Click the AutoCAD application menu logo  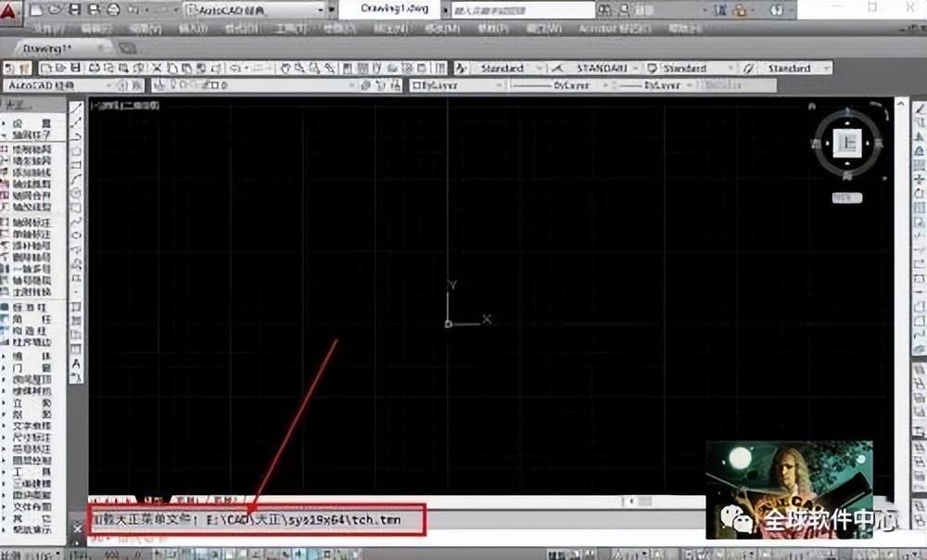[x=10, y=9]
